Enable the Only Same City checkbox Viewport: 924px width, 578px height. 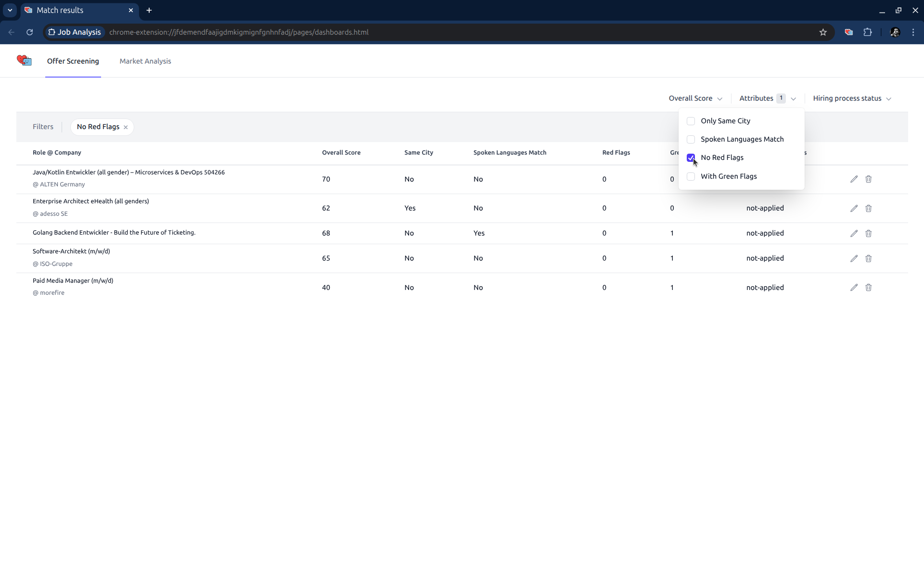click(691, 121)
